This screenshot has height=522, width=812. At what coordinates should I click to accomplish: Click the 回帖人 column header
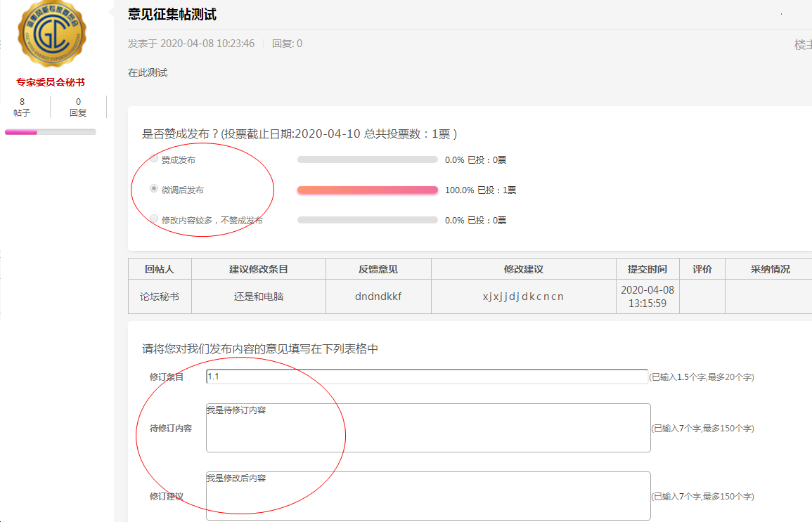pos(160,269)
